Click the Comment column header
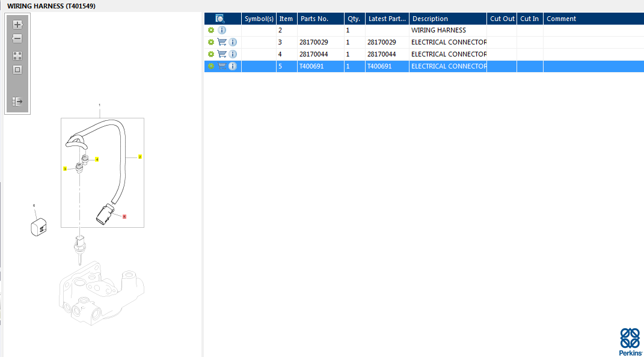 [x=593, y=19]
